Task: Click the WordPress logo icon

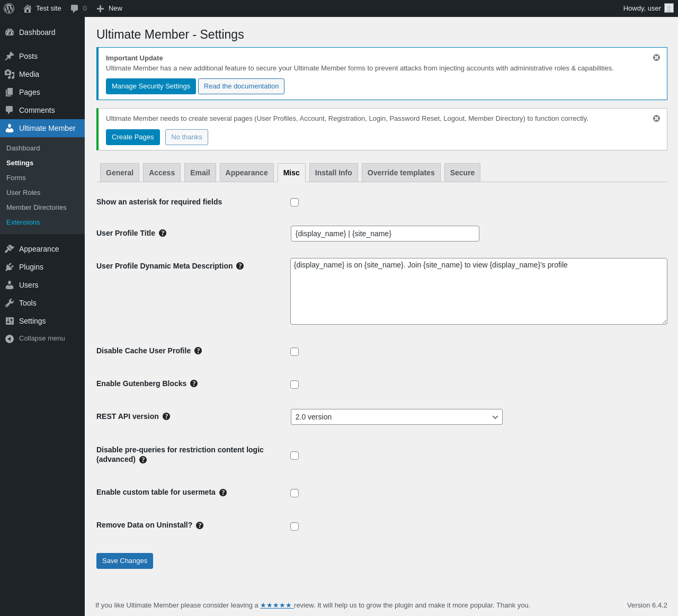Action: click(x=9, y=8)
